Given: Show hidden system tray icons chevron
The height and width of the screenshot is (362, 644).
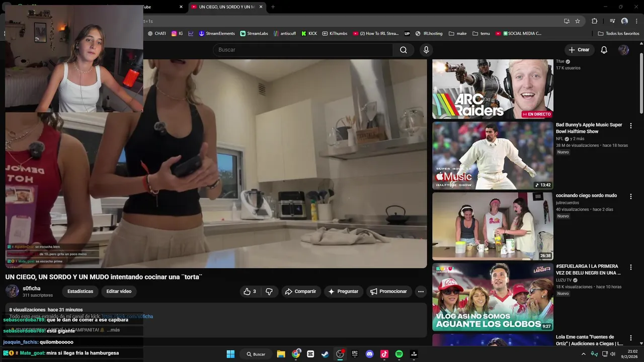Looking at the screenshot, I should (x=584, y=354).
